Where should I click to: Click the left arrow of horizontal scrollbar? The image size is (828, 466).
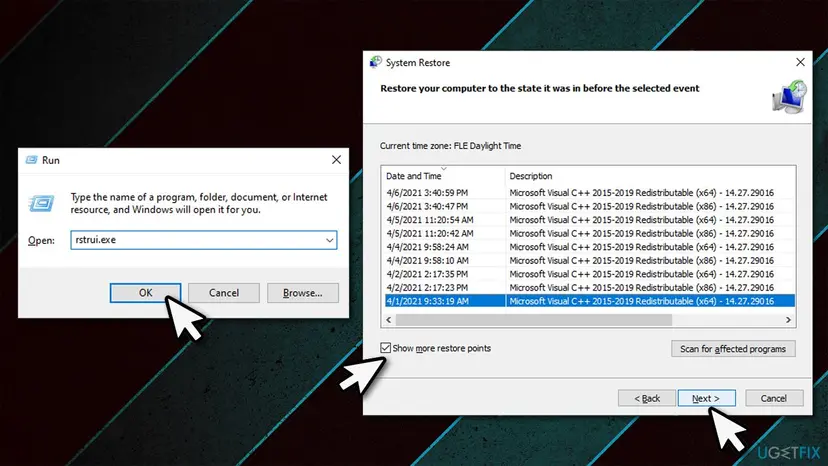click(389, 320)
